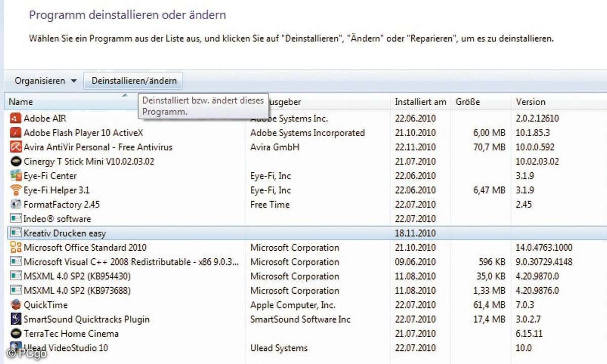The height and width of the screenshot is (364, 607).
Task: Select the TerraTec Home Cinema entry
Action: pyautogui.click(x=71, y=334)
